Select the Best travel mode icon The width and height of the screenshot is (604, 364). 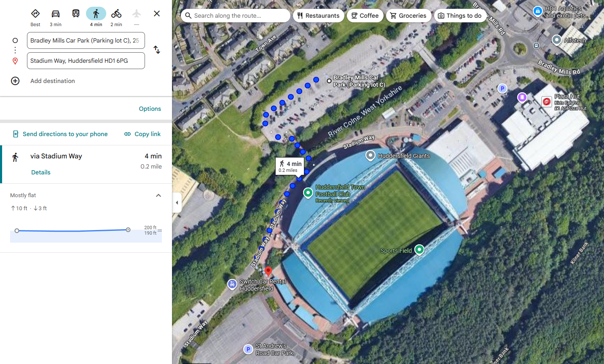[x=35, y=13]
